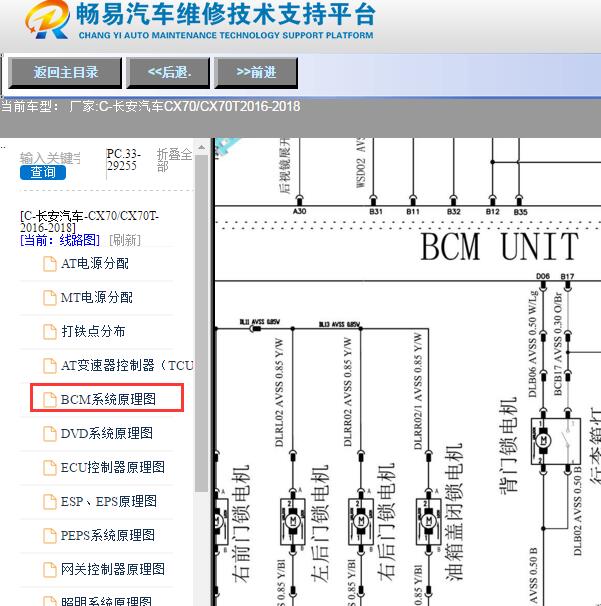Click the sidebar vertical scrollbar thumb
Viewport: 601px width, 606px height.
(x=201, y=323)
